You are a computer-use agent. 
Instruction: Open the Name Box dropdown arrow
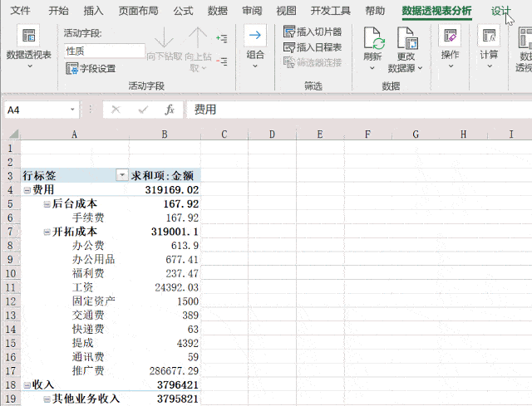click(x=72, y=110)
